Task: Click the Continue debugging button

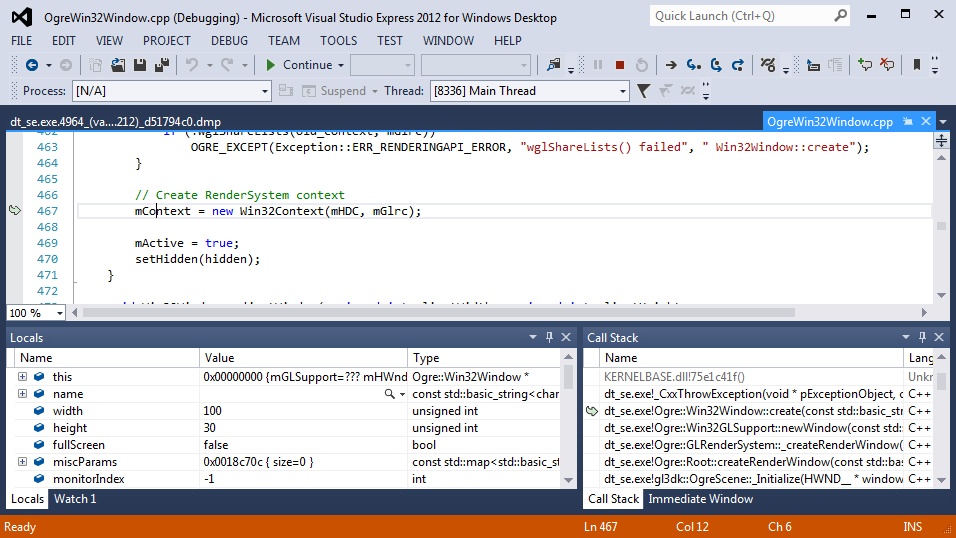Action: (299, 65)
